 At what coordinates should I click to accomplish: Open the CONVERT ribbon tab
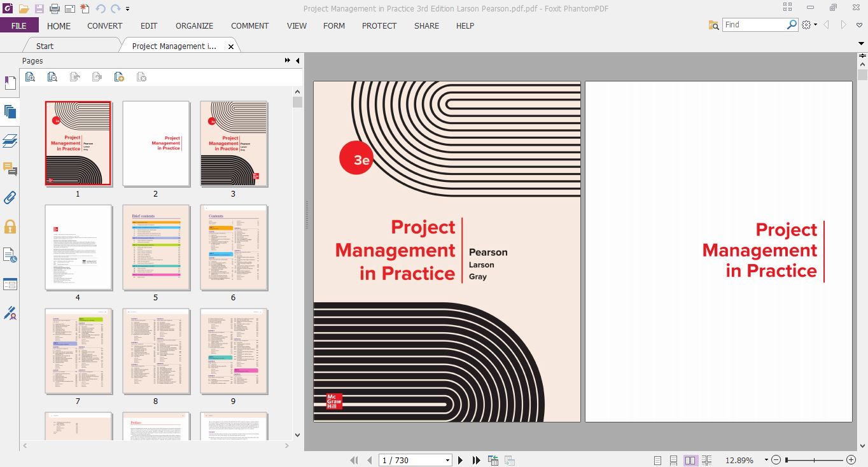(x=105, y=25)
